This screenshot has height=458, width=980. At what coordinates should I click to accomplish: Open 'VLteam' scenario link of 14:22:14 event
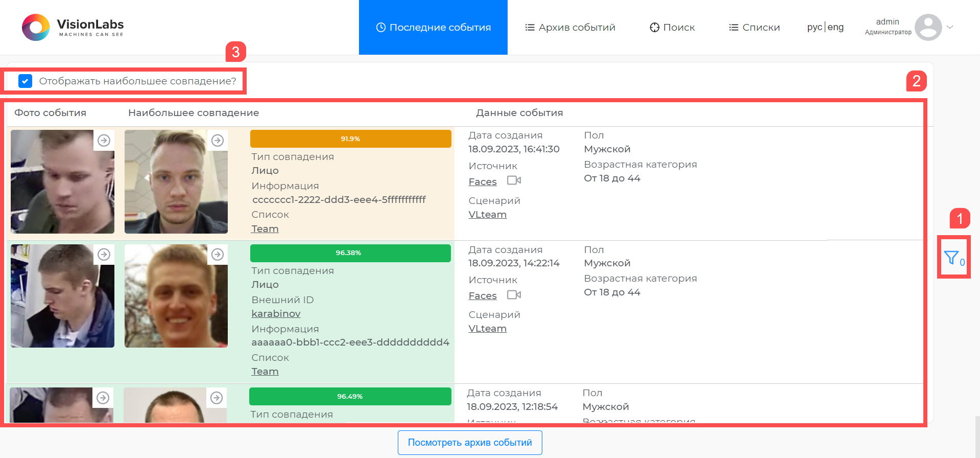pyautogui.click(x=488, y=329)
